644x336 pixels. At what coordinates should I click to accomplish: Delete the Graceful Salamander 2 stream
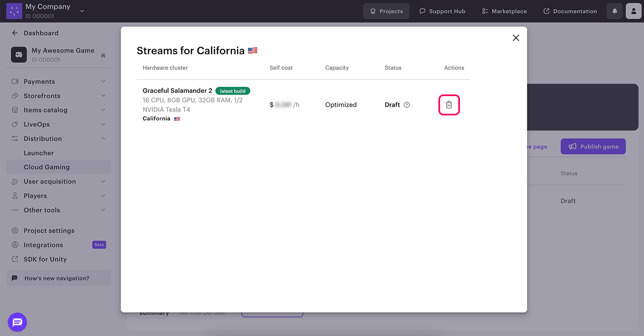[449, 105]
